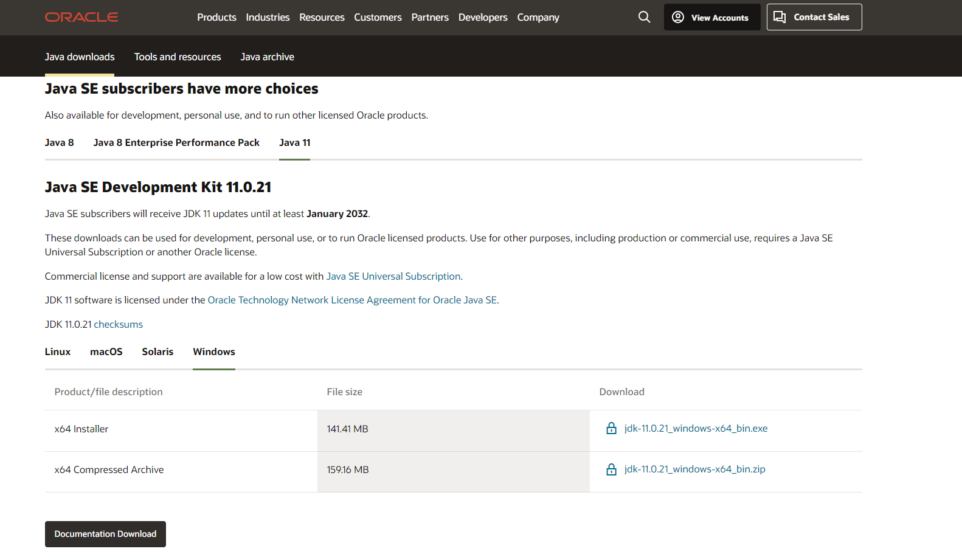The height and width of the screenshot is (560, 962).
Task: Download jdk-11.0.21_windows-x64_bin.zip
Action: coord(694,469)
